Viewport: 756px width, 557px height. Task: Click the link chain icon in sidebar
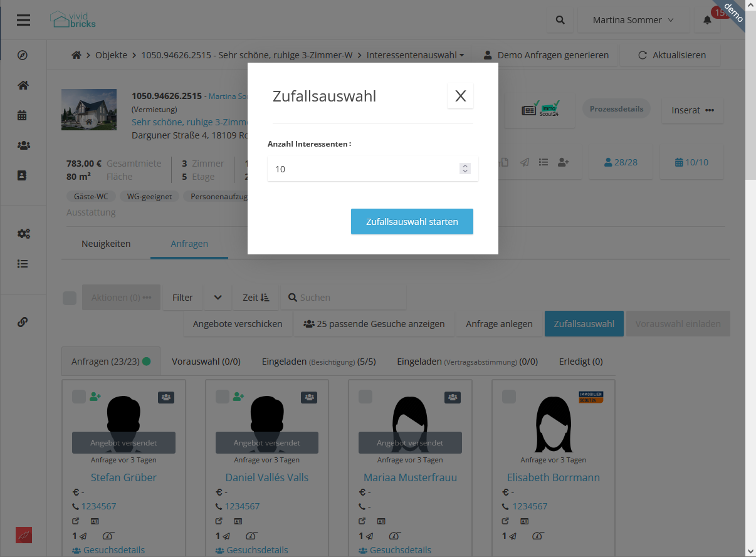pos(23,322)
